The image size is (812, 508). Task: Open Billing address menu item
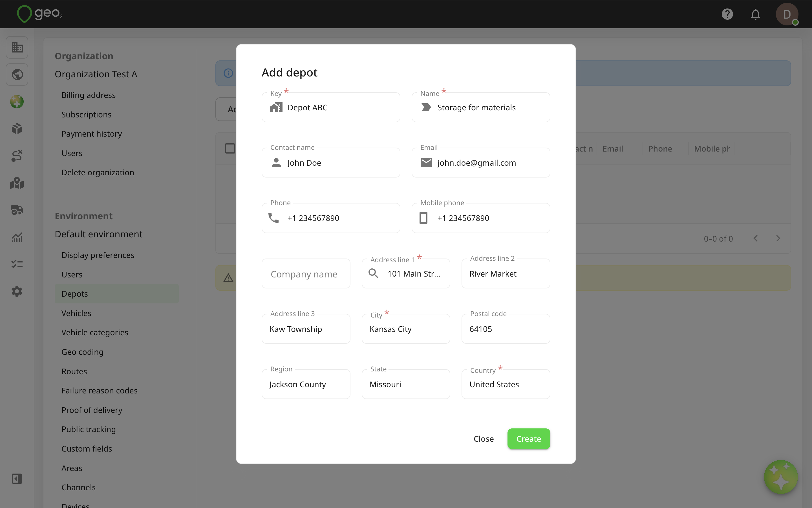89,95
